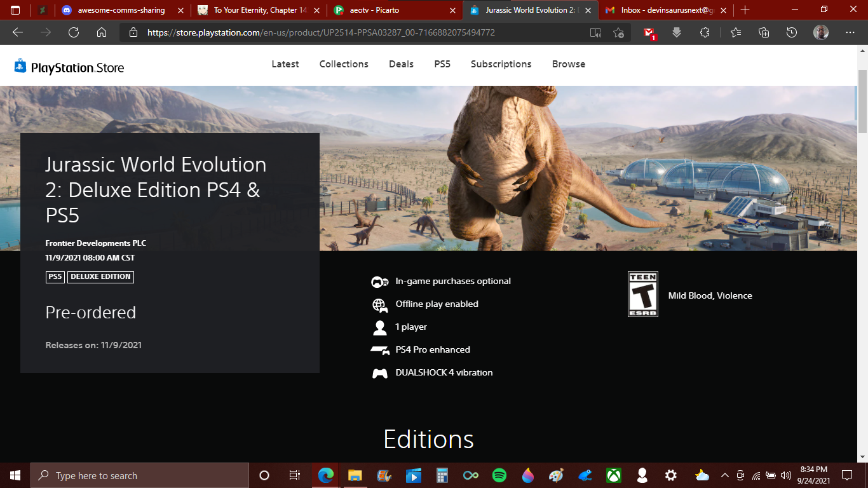Open Windows Settings gear in taskbar
The height and width of the screenshot is (488, 868).
pos(671,475)
